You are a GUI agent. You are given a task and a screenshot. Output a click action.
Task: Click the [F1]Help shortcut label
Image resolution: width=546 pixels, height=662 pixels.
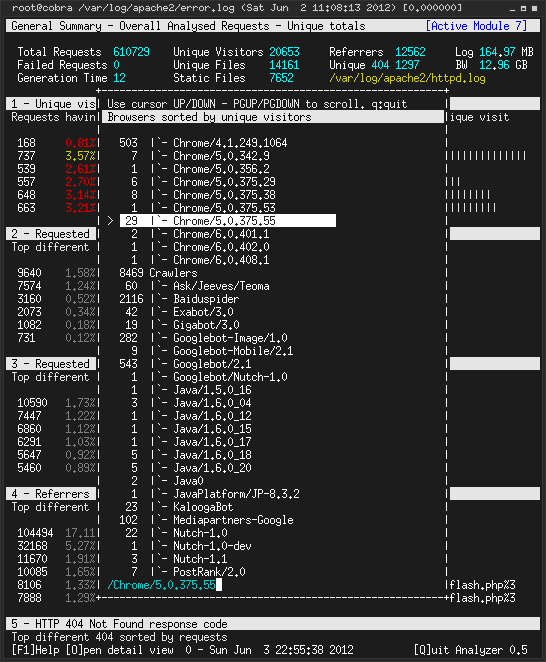tap(35, 650)
